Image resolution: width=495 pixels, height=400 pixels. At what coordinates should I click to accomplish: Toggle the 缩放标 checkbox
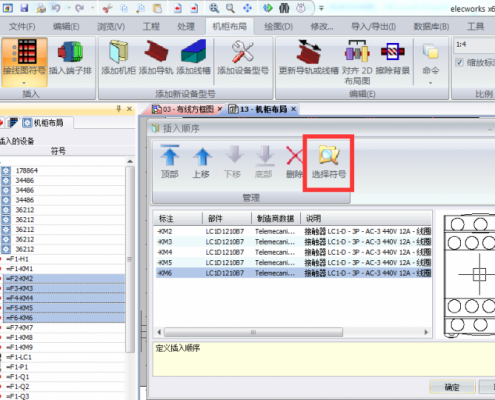(x=459, y=62)
